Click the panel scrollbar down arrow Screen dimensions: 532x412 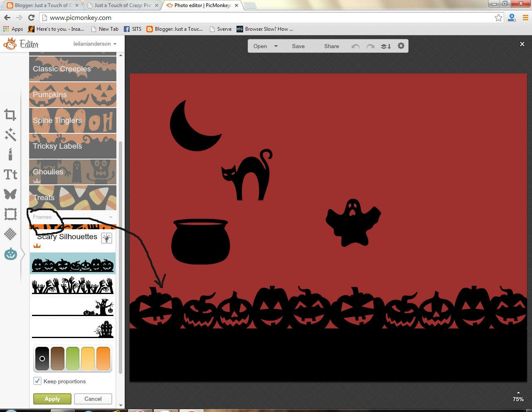[x=121, y=405]
